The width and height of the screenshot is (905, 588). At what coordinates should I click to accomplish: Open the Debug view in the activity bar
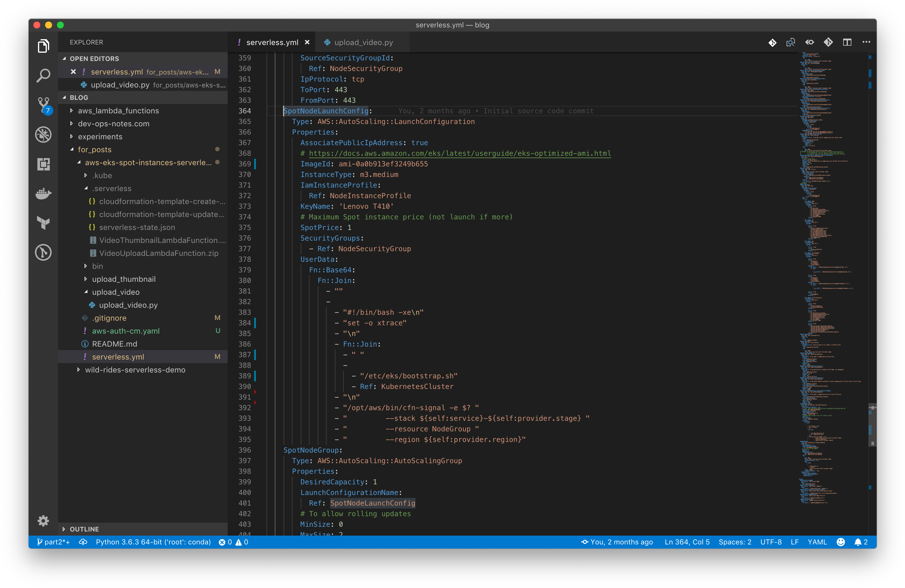tap(43, 135)
